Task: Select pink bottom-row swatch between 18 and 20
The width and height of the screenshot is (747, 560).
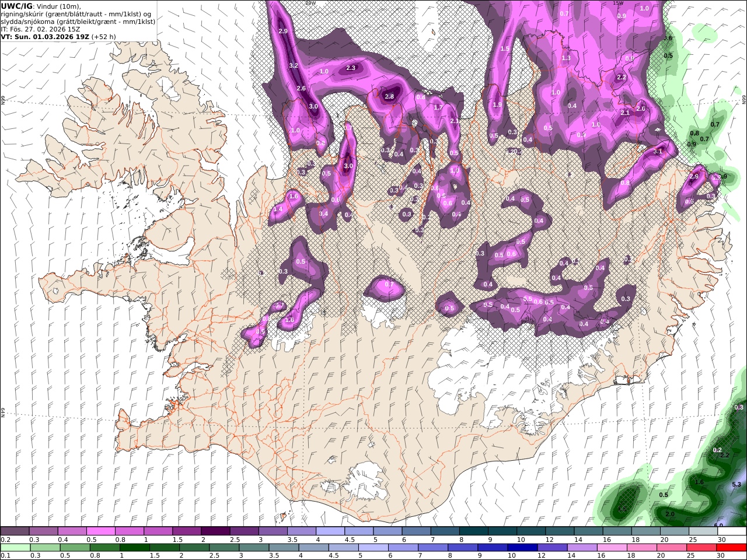Action: point(641,548)
